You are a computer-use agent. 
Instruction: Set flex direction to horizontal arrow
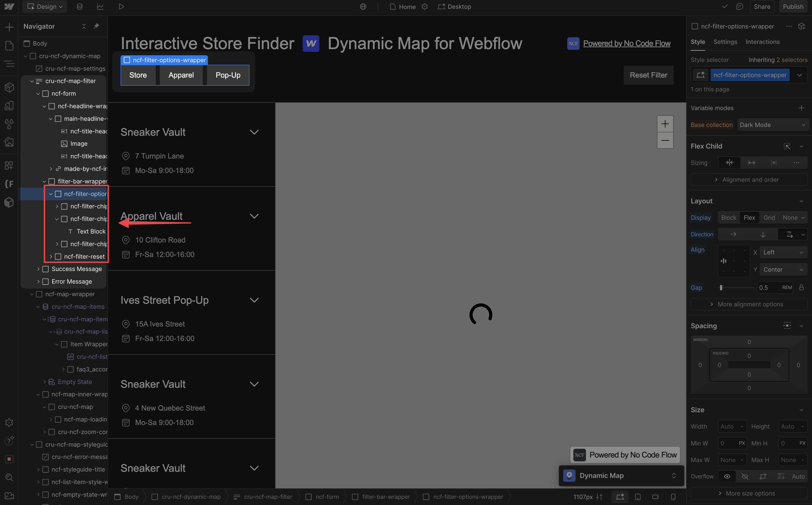733,234
